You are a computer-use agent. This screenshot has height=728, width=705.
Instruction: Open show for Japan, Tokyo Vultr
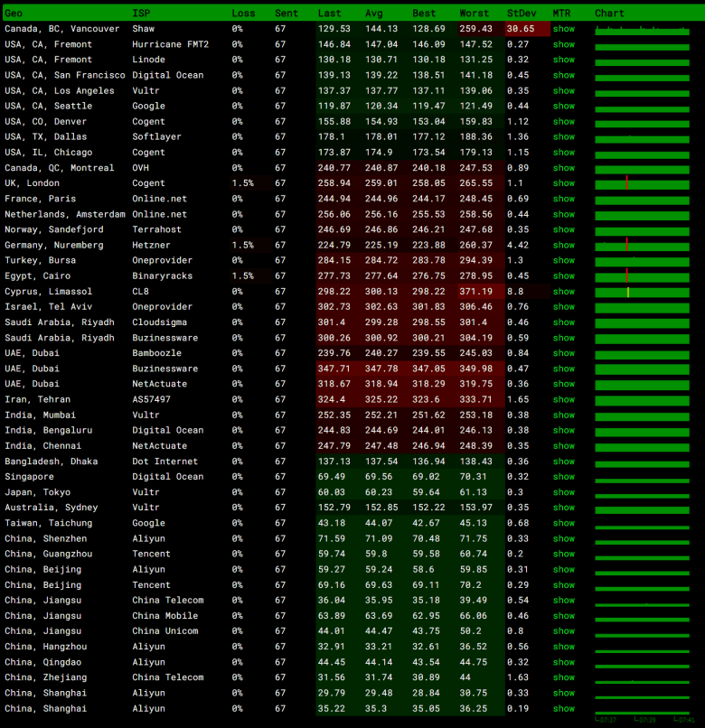(x=563, y=492)
